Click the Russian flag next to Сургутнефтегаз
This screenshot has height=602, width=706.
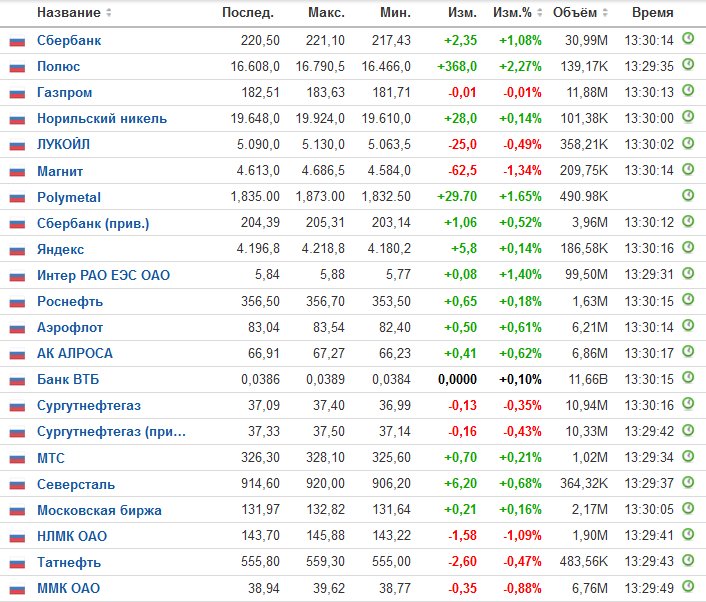(x=17, y=407)
